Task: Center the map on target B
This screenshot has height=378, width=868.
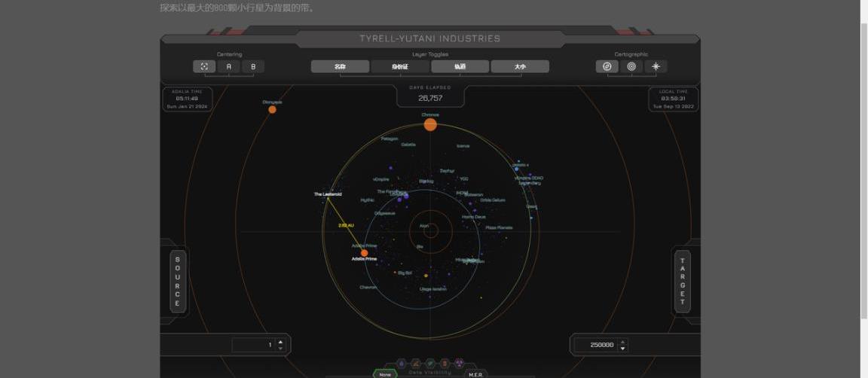Action: click(x=253, y=66)
